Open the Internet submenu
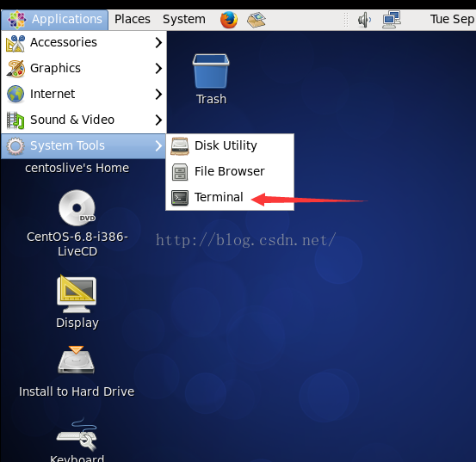 point(83,94)
